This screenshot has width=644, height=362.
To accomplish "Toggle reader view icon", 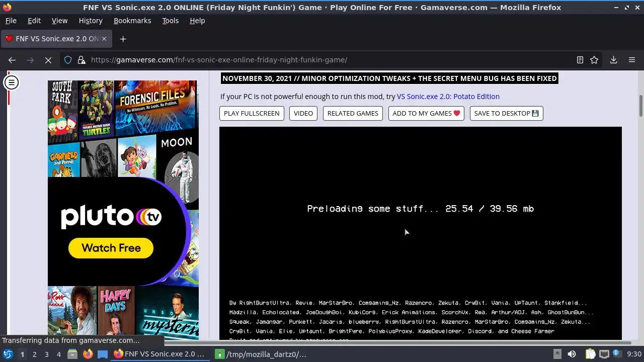I will pos(580,60).
